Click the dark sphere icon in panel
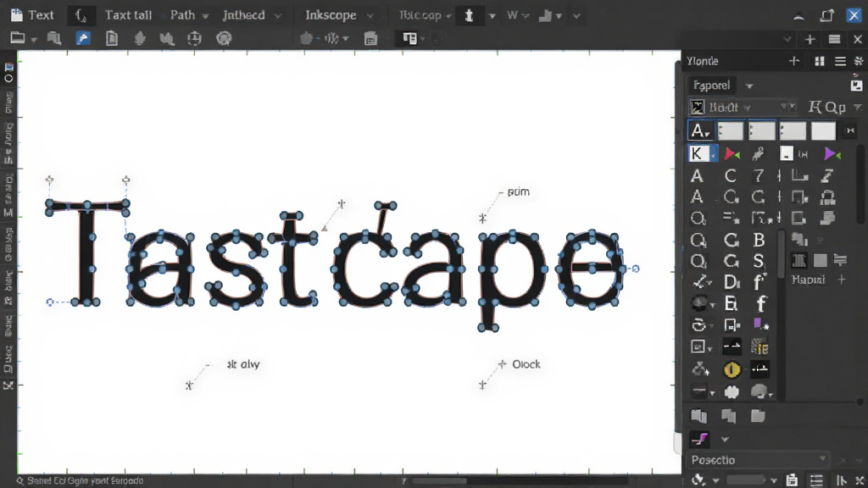Viewport: 868px width, 488px height. click(699, 303)
